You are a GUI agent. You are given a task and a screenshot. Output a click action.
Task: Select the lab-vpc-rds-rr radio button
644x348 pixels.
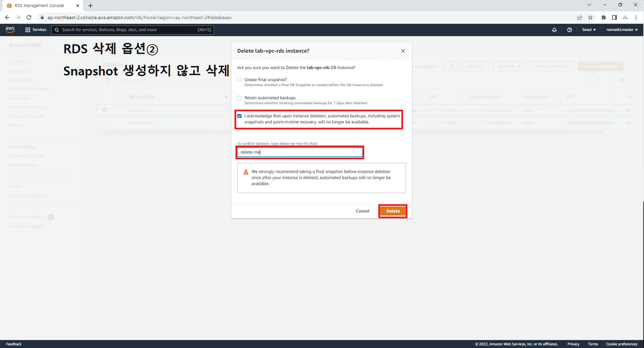(105, 122)
